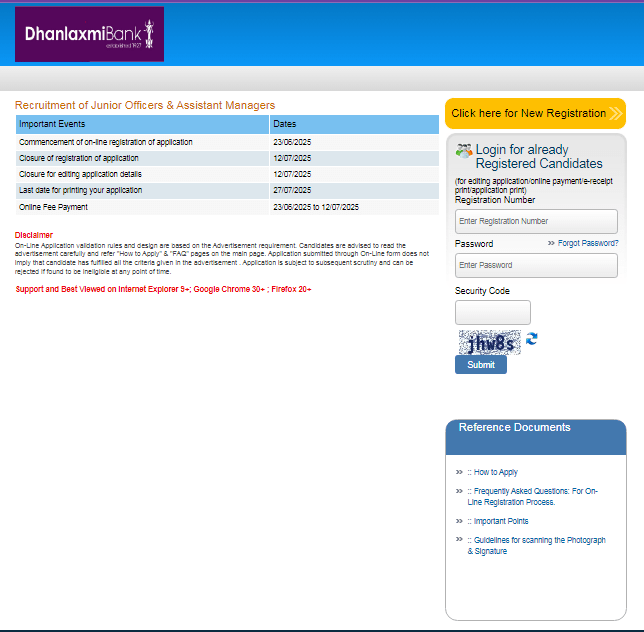Image resolution: width=644 pixels, height=632 pixels.
Task: Open Click here for New Registration
Action: [x=528, y=114]
